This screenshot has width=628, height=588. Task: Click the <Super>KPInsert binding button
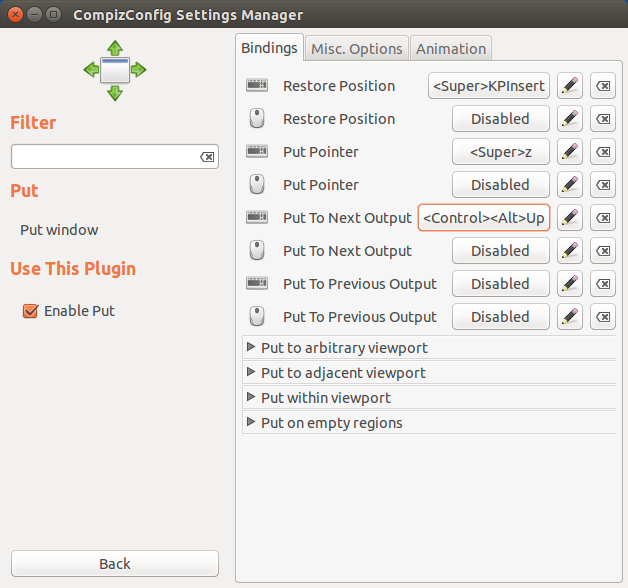tap(489, 86)
